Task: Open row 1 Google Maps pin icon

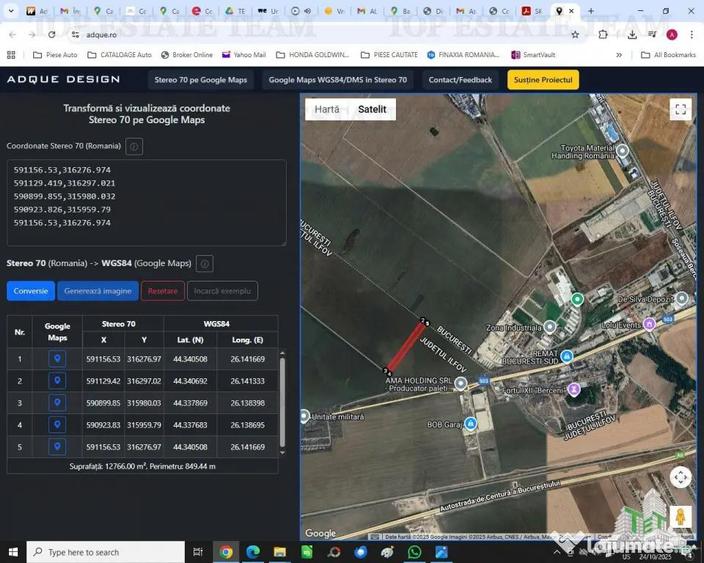Action: (x=57, y=359)
